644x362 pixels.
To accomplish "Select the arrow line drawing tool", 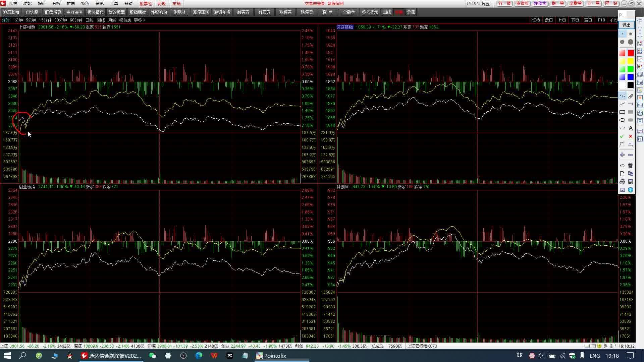I will click(x=631, y=104).
